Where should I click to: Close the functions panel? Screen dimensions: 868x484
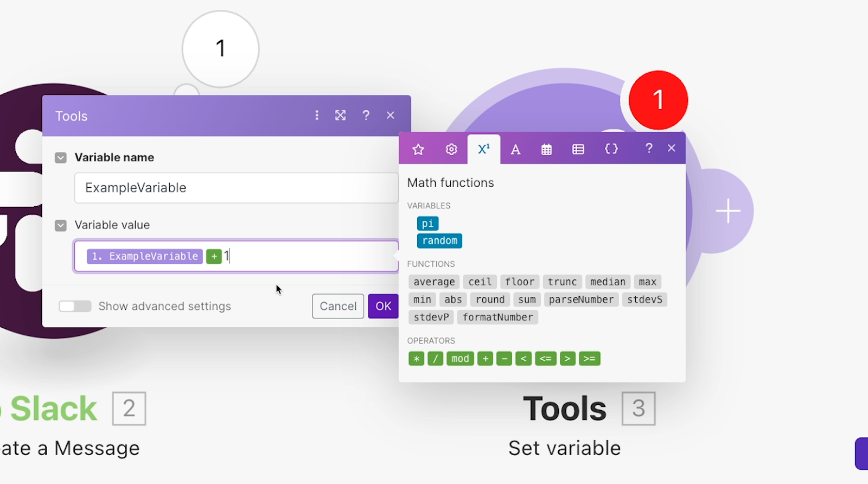pos(672,148)
